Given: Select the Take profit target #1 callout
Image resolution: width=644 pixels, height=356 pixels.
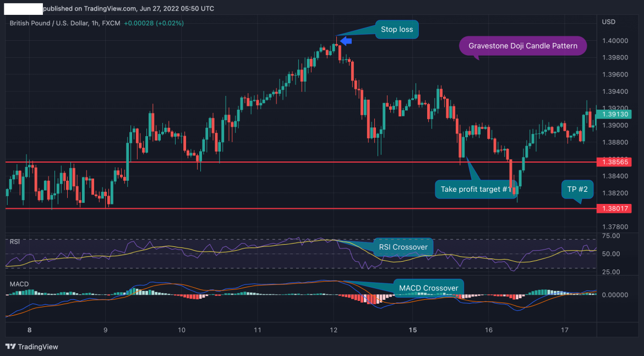Looking at the screenshot, I should (x=477, y=189).
